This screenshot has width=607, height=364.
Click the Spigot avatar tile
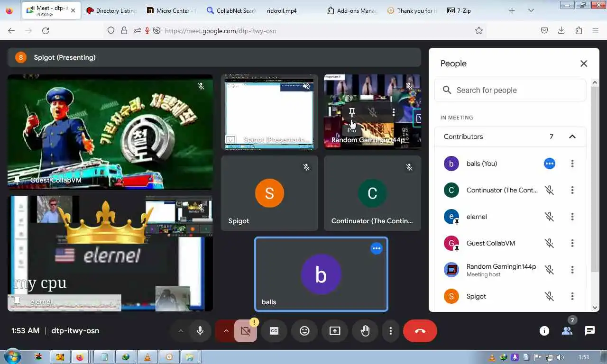point(269,193)
